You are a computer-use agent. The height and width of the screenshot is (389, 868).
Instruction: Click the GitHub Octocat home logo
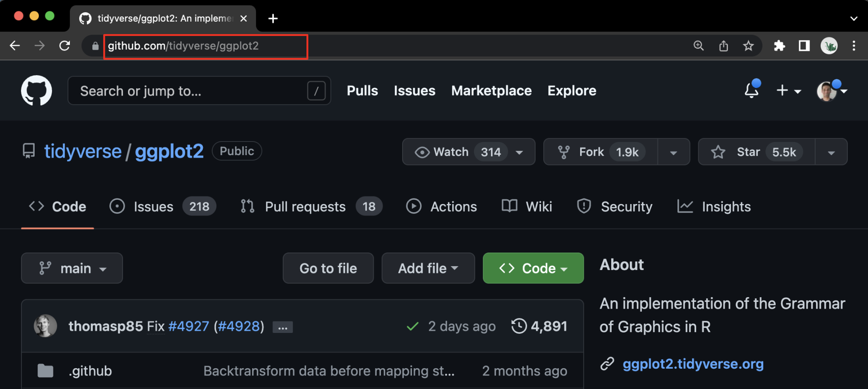pos(36,90)
